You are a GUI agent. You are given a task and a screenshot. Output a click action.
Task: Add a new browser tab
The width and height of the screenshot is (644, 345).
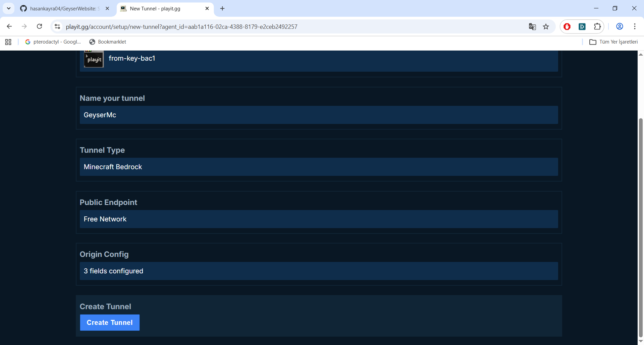pyautogui.click(x=222, y=8)
